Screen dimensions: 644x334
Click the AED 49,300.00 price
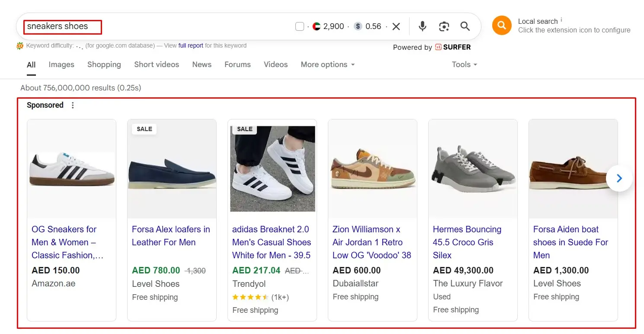coord(463,270)
